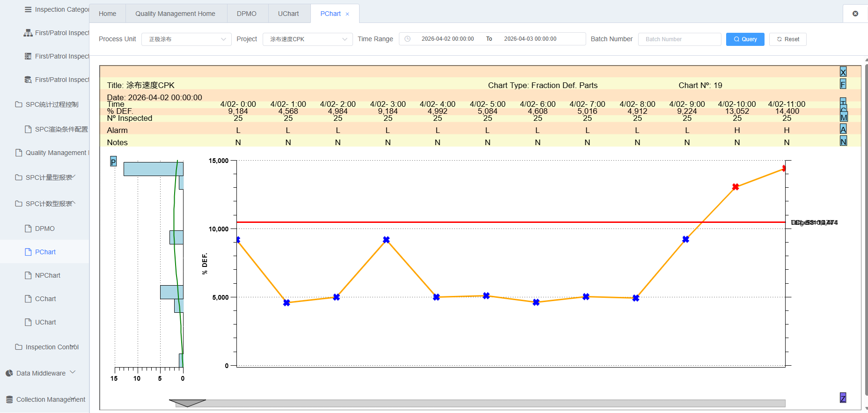The height and width of the screenshot is (413, 868).
Task: Click the F chart-option box beside Chart Nº
Action: tap(843, 84)
